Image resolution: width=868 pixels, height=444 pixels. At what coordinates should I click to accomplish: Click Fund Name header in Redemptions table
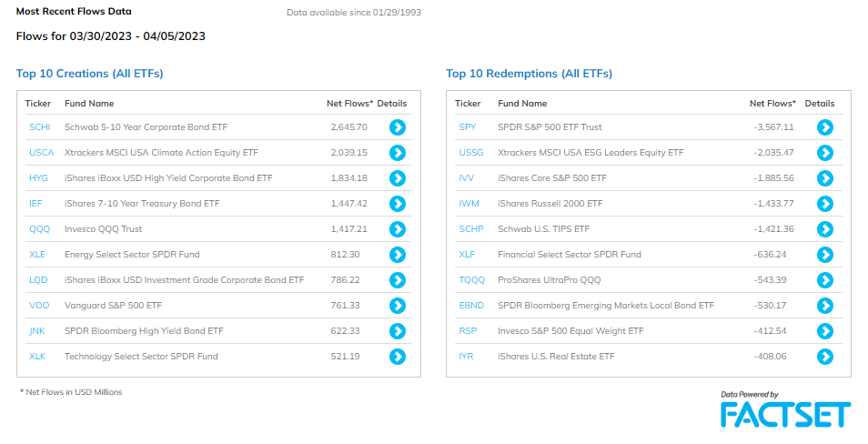(x=522, y=104)
